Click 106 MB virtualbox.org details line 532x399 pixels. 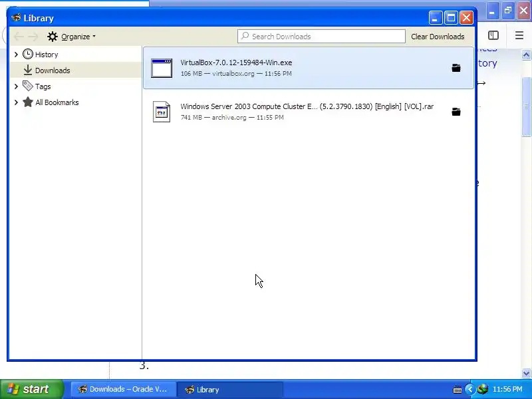236,74
